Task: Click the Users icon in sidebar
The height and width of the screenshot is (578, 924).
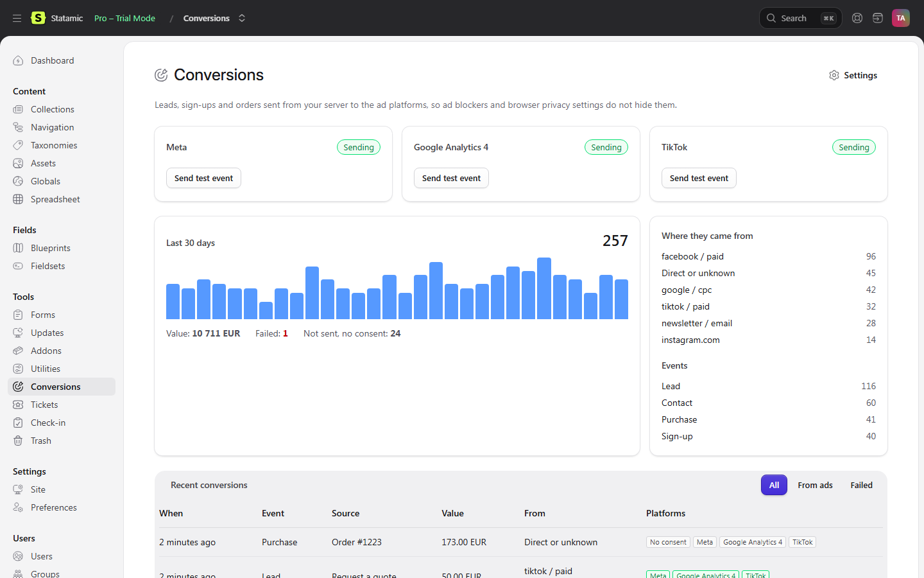Action: (x=18, y=556)
